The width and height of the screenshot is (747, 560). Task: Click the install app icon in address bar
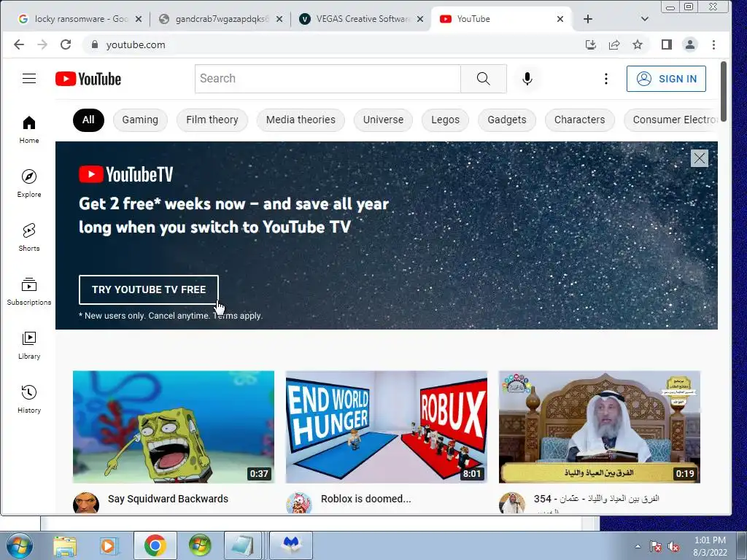pyautogui.click(x=591, y=44)
